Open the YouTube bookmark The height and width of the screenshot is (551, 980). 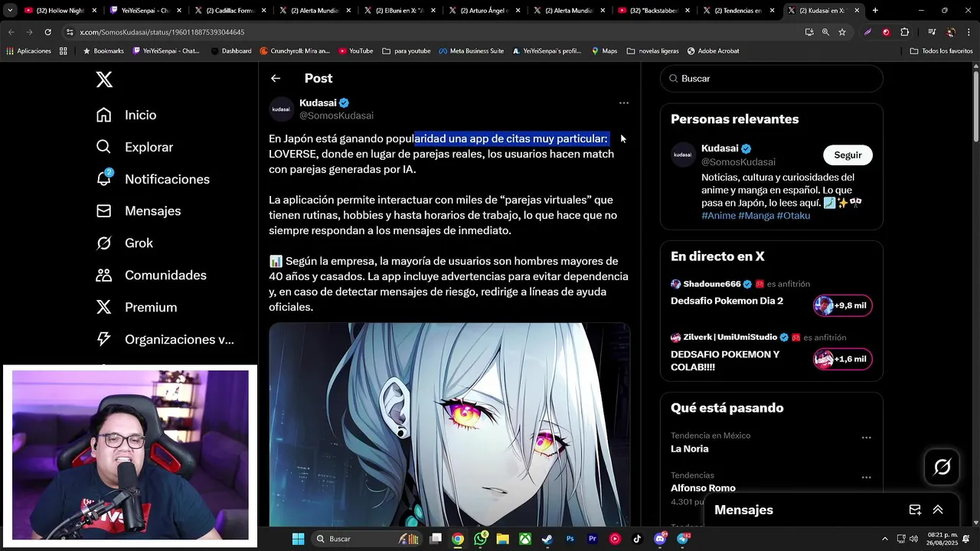pyautogui.click(x=355, y=51)
